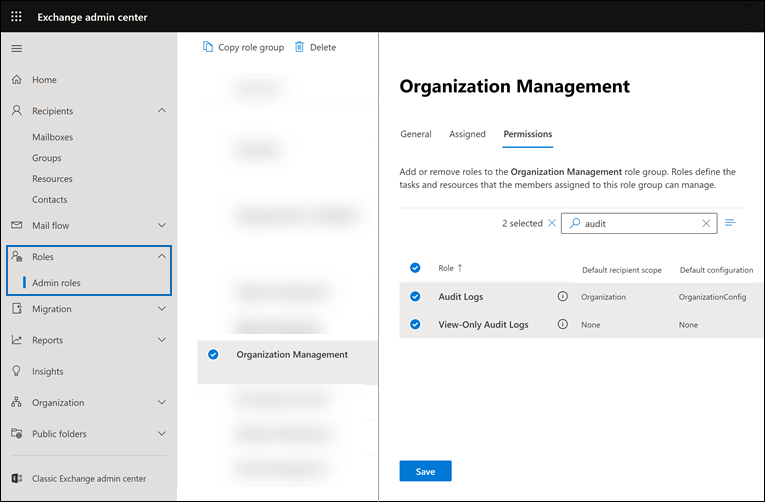
Task: Click the Default recipient scope header
Action: tap(622, 270)
